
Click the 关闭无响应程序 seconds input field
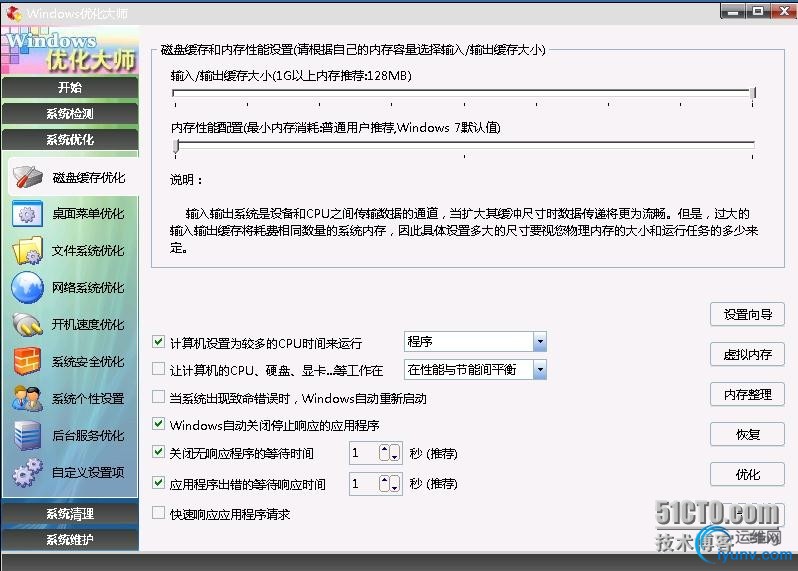363,453
